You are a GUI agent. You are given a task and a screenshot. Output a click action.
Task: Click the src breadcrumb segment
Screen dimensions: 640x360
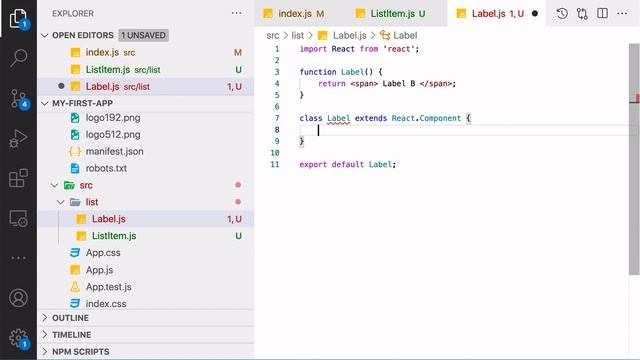pyautogui.click(x=273, y=36)
